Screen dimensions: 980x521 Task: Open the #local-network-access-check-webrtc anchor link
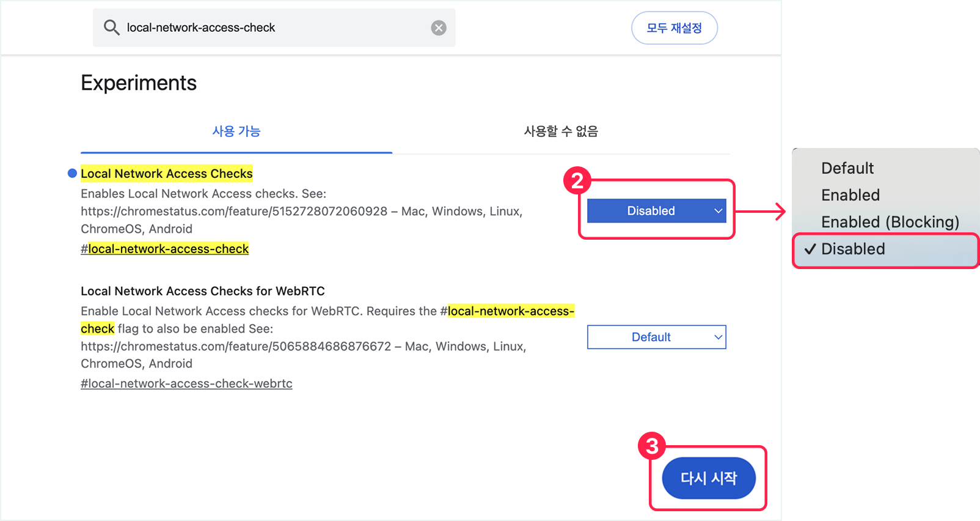186,383
